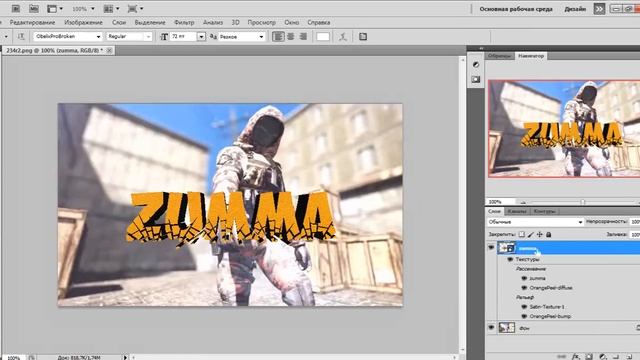
Task: Hide the OrangePeel-bump texture
Action: click(x=524, y=316)
